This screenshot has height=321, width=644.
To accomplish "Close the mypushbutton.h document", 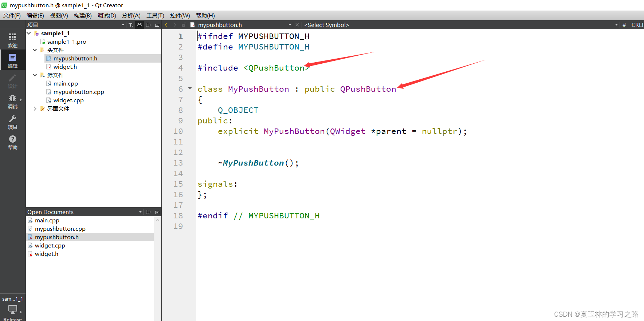I will [297, 25].
